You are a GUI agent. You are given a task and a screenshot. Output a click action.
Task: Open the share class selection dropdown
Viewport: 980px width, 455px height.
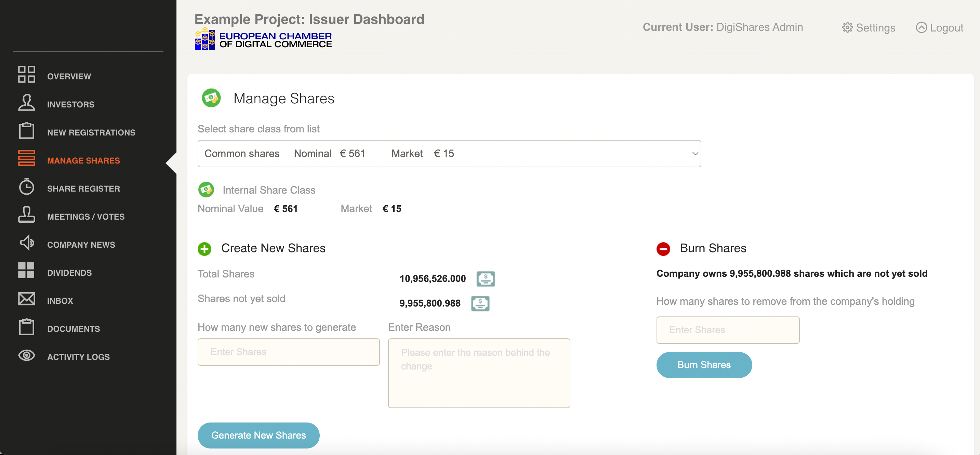pos(449,154)
